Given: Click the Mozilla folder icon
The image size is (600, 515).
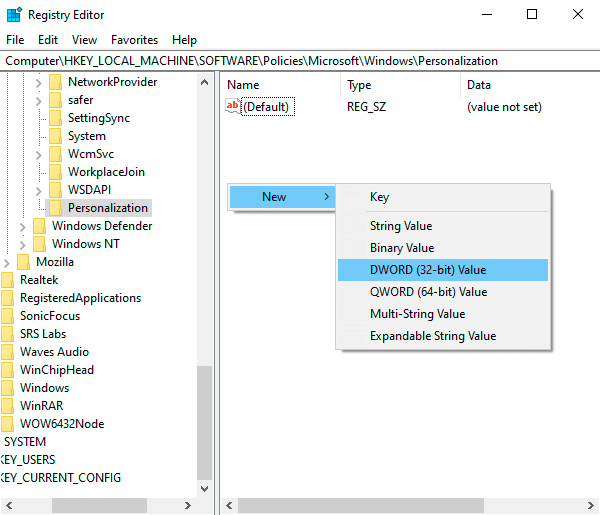Looking at the screenshot, I should (x=23, y=262).
